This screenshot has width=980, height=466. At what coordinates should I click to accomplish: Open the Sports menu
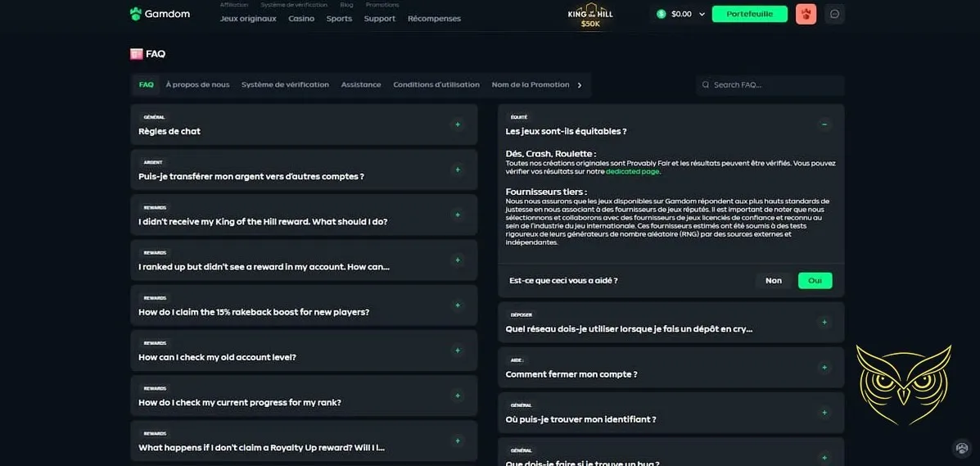(340, 19)
